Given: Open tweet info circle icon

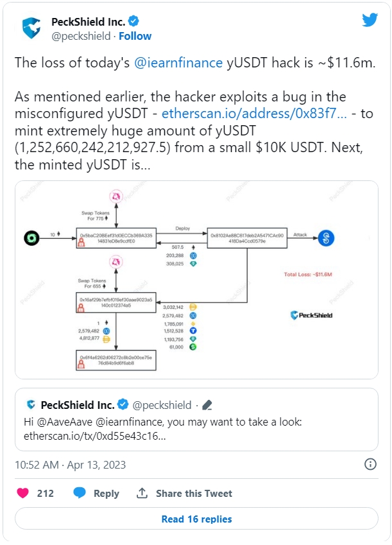Looking at the screenshot, I should tap(370, 464).
